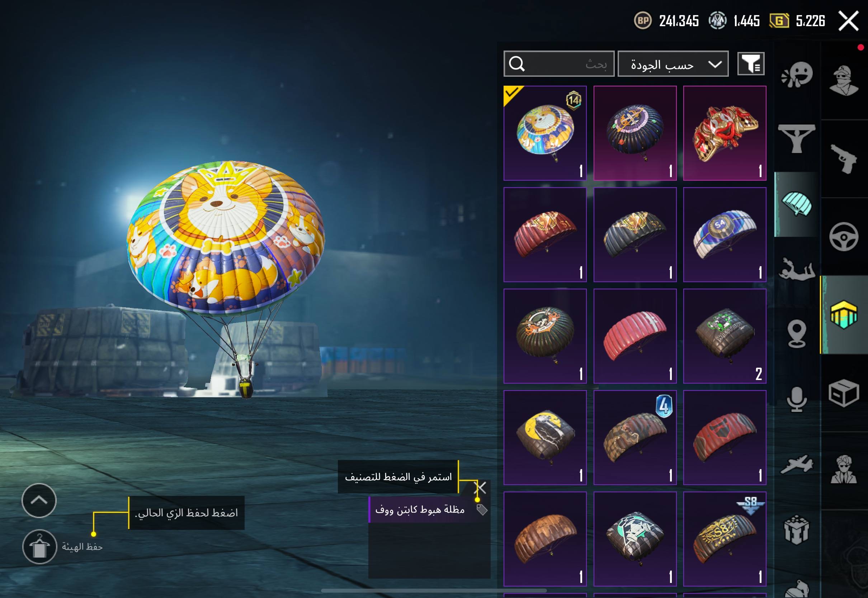The image size is (868, 598).
Task: Open the crate box inventory icon
Action: [x=844, y=393]
